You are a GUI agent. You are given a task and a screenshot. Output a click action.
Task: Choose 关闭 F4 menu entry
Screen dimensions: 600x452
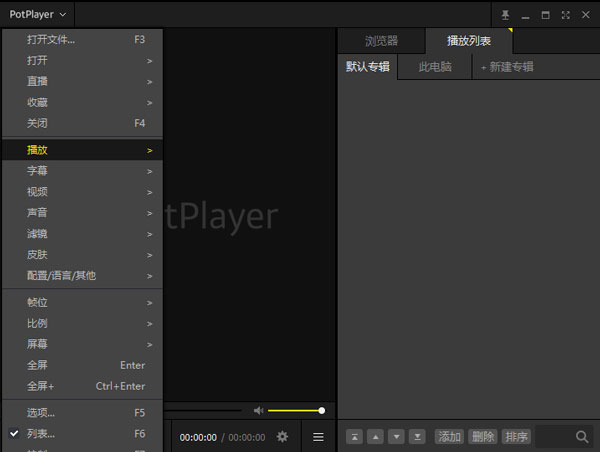click(82, 123)
